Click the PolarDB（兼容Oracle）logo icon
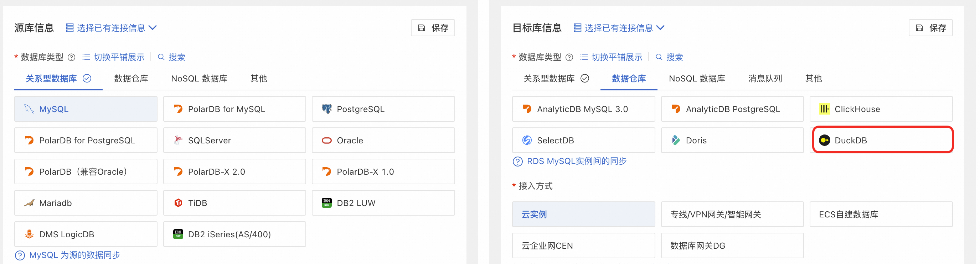Viewport: 980px width, 264px height. [29, 172]
